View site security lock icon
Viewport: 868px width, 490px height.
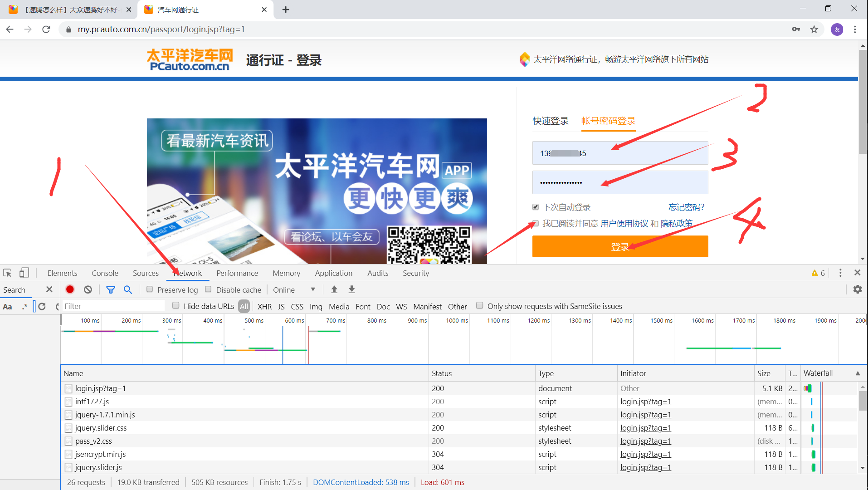click(x=68, y=29)
